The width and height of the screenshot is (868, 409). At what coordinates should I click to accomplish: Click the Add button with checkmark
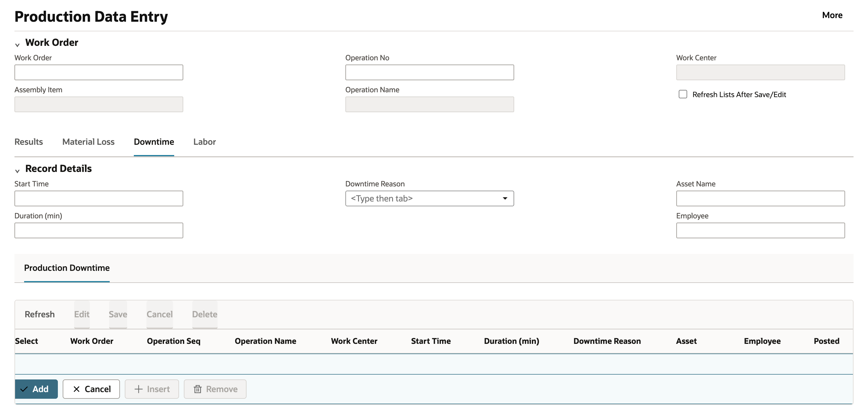point(36,389)
